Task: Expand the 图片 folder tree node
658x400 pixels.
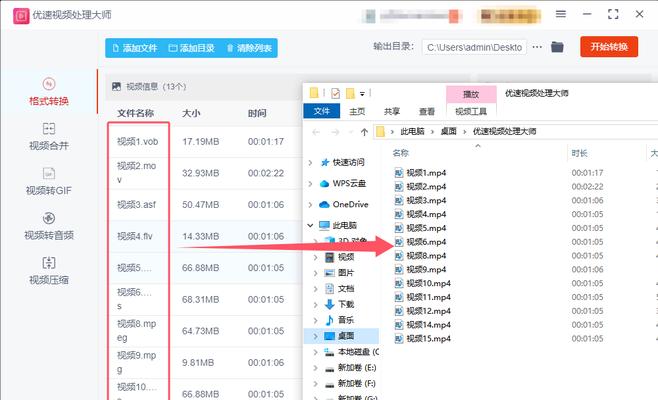Action: click(x=316, y=273)
